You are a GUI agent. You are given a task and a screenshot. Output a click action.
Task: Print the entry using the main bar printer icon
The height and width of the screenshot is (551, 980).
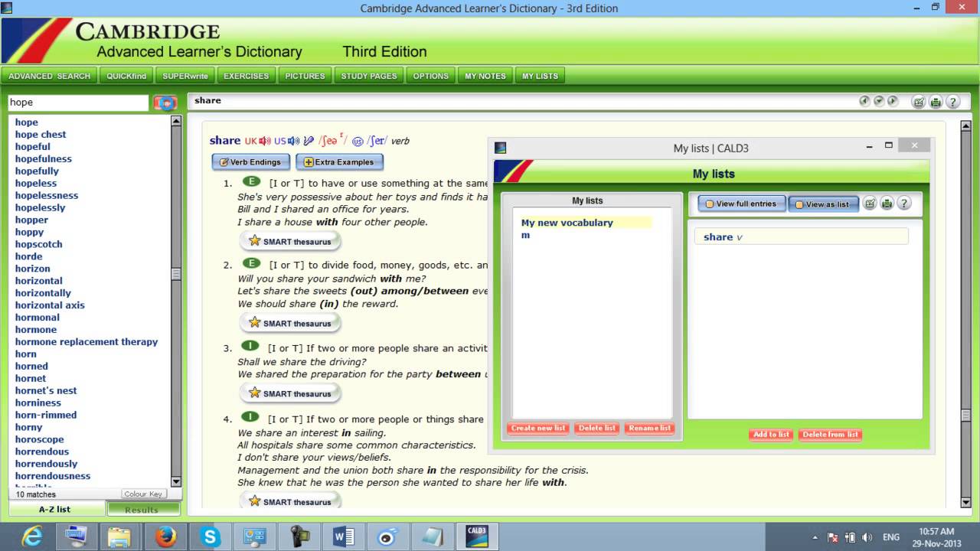[x=936, y=102]
